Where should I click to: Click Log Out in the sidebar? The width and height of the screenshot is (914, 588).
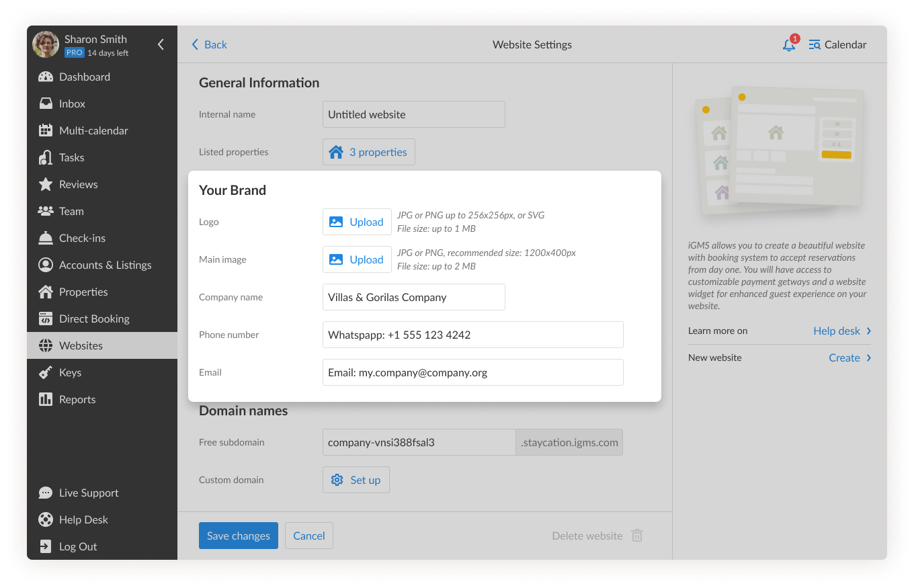coord(77,546)
